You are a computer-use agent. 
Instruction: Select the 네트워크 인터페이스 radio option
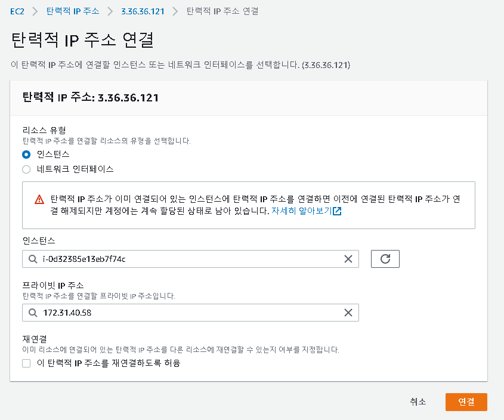click(x=26, y=169)
